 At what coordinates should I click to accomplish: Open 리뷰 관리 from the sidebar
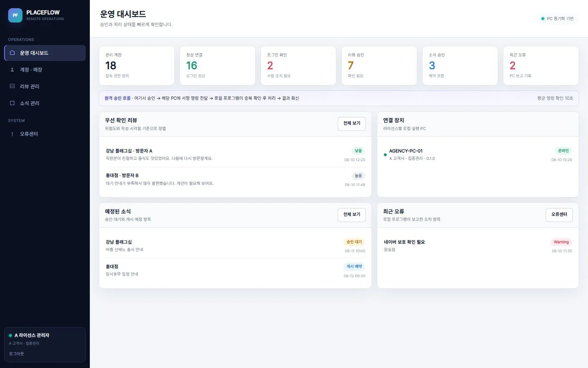pos(45,86)
